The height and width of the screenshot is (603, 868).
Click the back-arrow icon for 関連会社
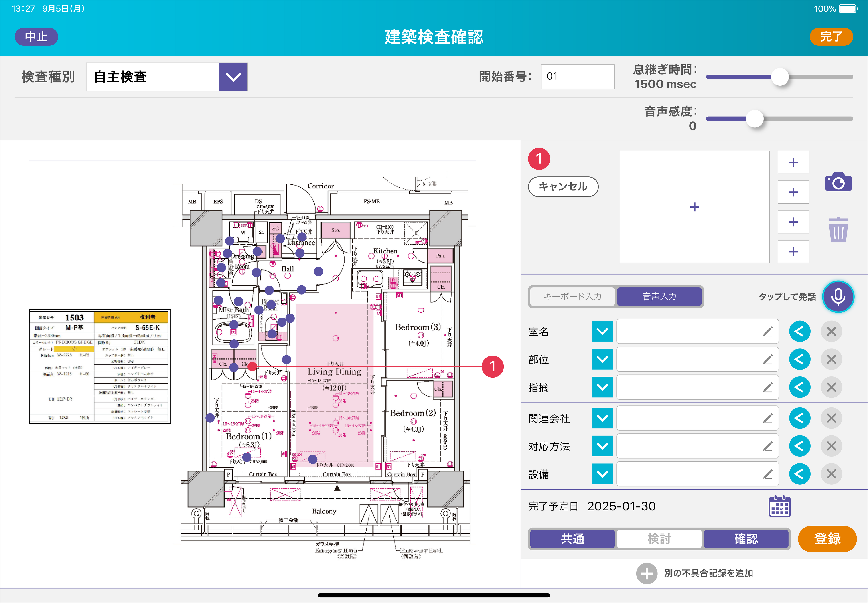click(799, 418)
